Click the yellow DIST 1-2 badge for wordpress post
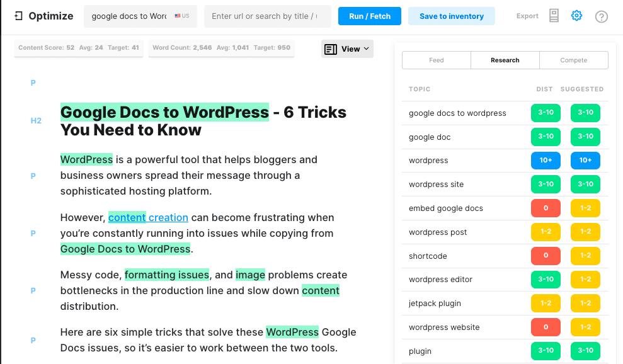 tap(546, 232)
